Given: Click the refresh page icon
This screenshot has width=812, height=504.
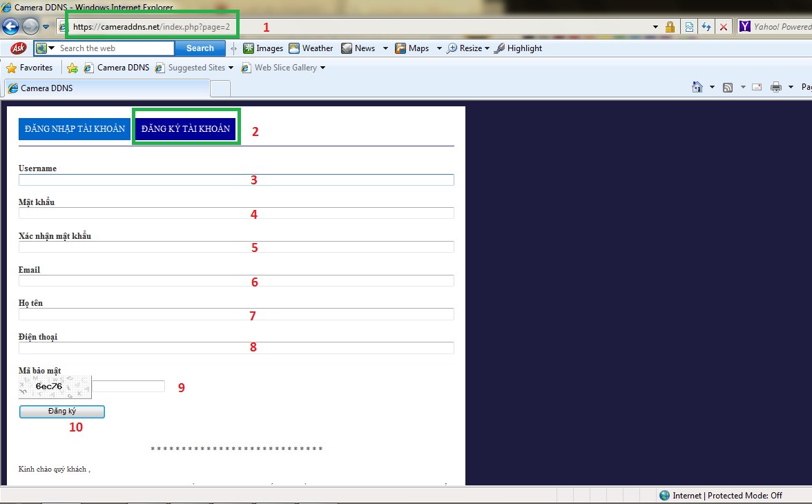Looking at the screenshot, I should (x=706, y=27).
